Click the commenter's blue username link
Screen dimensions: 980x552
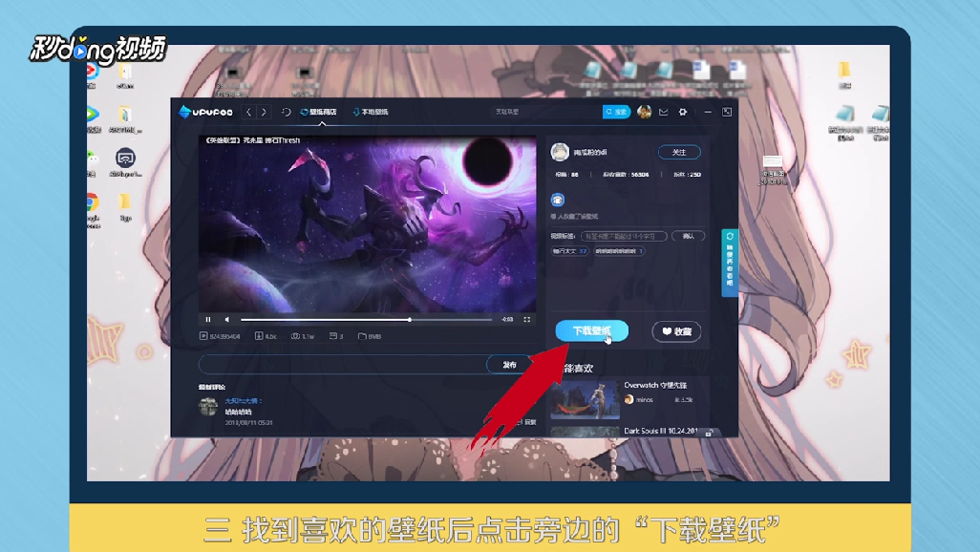(244, 401)
